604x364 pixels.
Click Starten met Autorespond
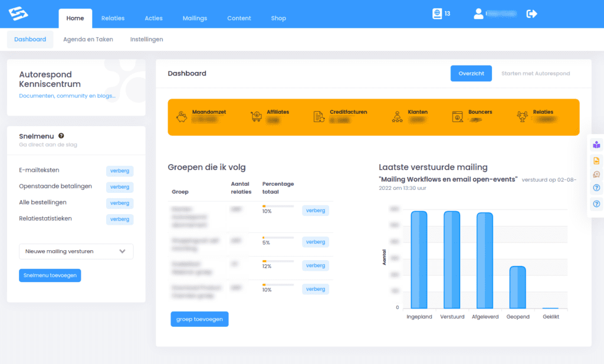point(536,73)
